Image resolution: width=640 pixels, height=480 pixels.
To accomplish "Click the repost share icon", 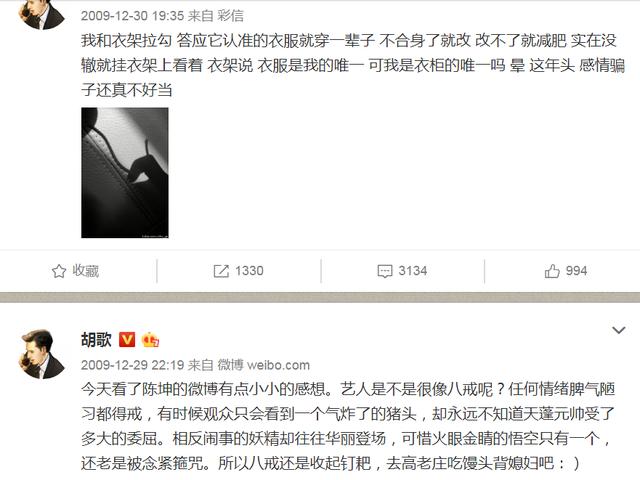I will pos(221,271).
